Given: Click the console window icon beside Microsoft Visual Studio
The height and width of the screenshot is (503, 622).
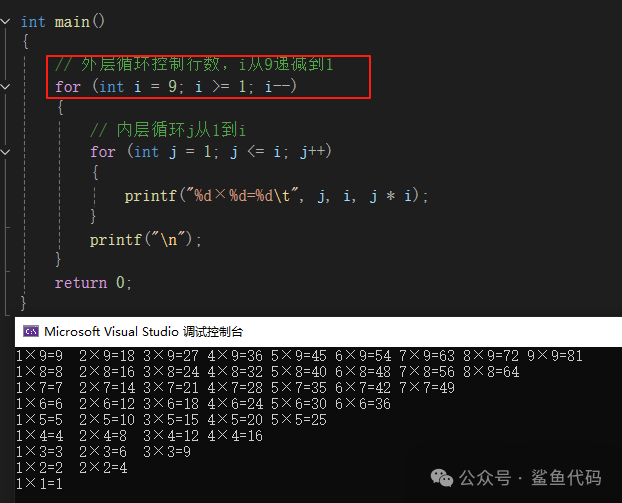Looking at the screenshot, I should 31,331.
